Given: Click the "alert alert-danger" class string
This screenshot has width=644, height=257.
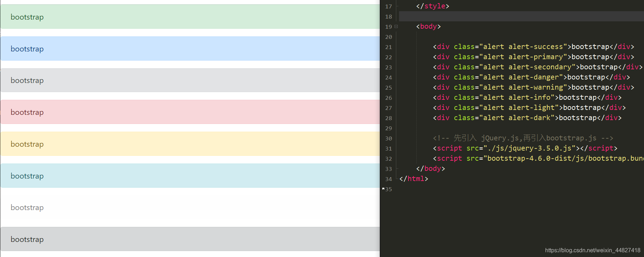Looking at the screenshot, I should coord(521,77).
